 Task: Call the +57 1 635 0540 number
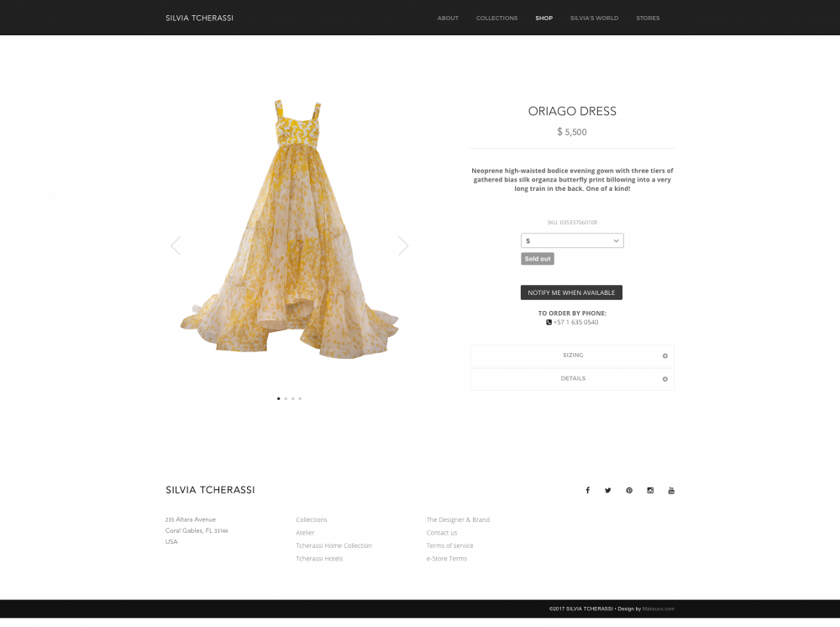(576, 322)
